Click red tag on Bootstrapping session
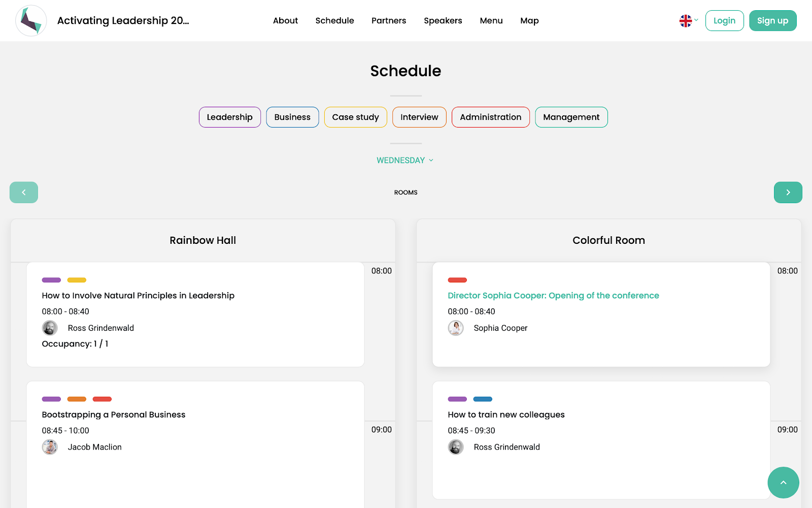The height and width of the screenshot is (508, 812). (102, 399)
